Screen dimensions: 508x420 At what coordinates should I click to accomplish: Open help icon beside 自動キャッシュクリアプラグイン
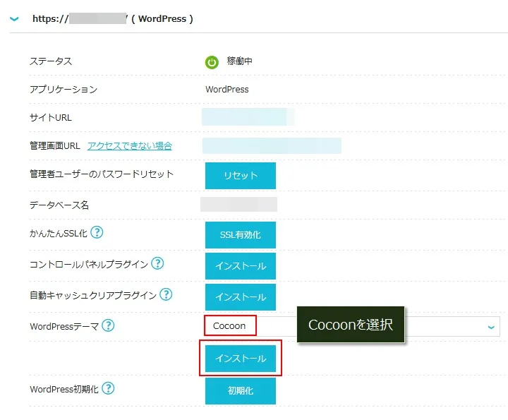[166, 294]
